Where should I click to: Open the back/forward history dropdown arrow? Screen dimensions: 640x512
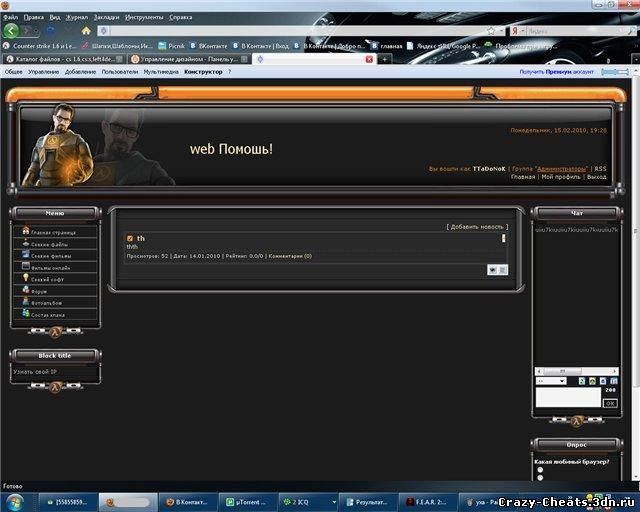tap(37, 31)
